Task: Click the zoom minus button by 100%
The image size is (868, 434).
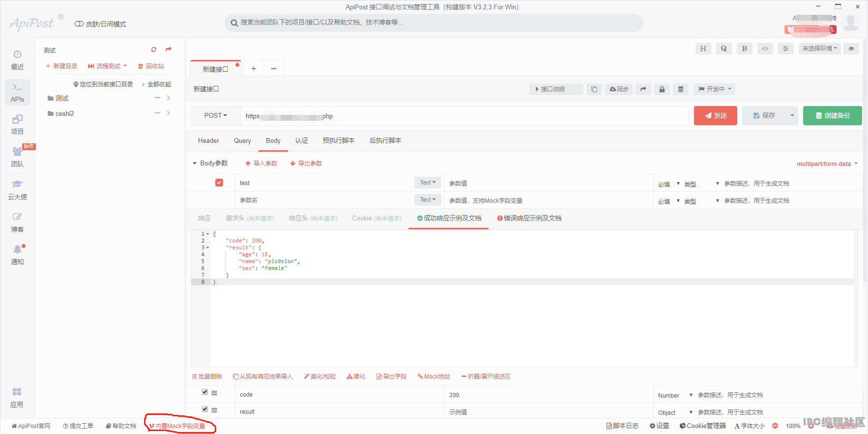Action: click(x=775, y=426)
